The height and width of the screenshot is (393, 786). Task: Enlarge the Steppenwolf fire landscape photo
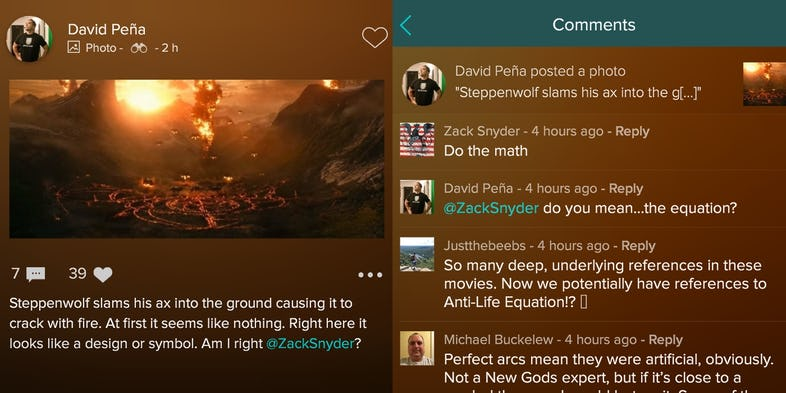pyautogui.click(x=196, y=158)
